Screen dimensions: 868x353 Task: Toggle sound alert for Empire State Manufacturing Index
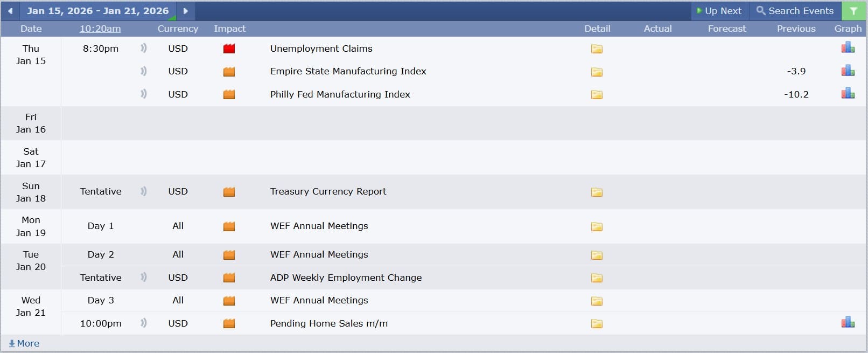click(x=143, y=71)
